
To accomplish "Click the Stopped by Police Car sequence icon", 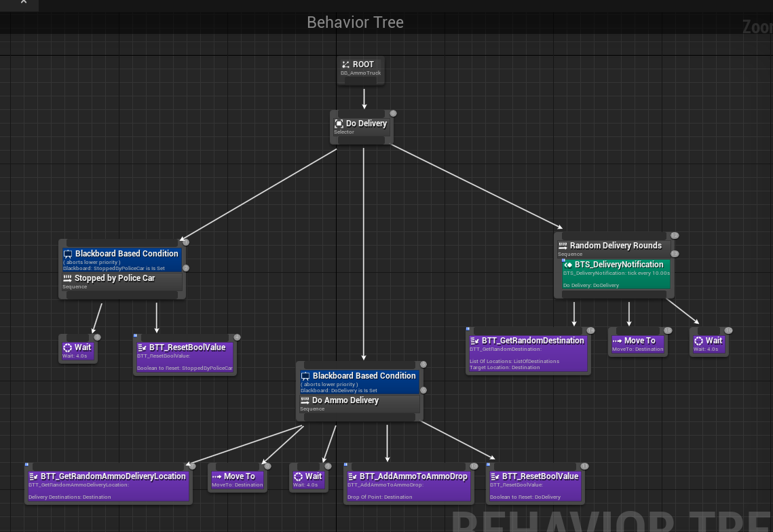I will click(x=68, y=279).
